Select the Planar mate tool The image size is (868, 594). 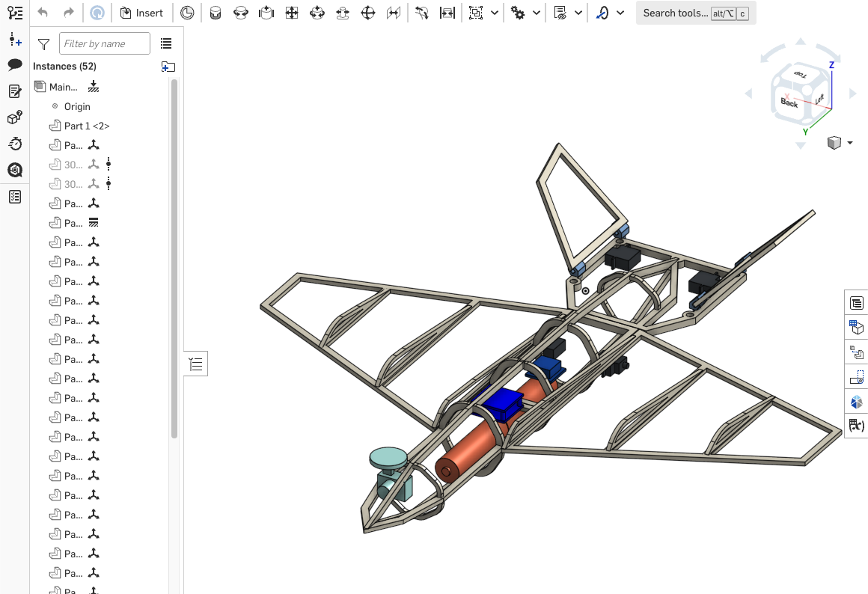coord(292,13)
